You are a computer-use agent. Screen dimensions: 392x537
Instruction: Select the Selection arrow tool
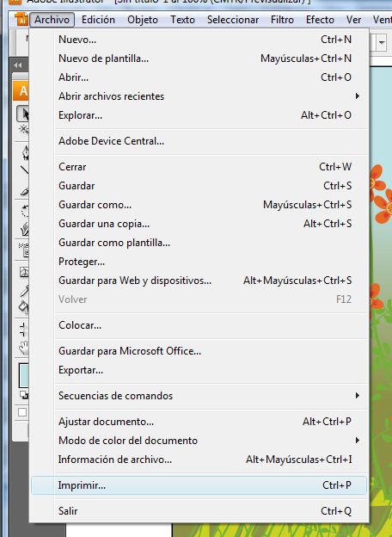[23, 114]
